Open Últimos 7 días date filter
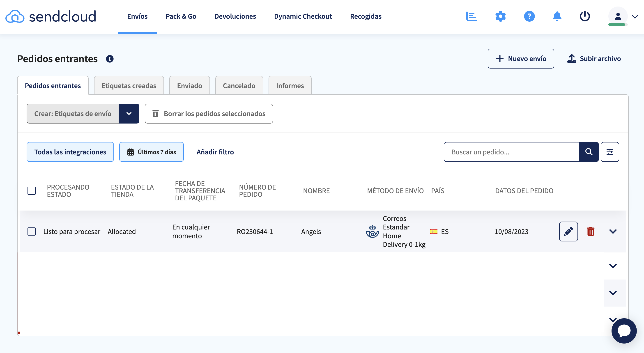644x353 pixels. [x=151, y=152]
